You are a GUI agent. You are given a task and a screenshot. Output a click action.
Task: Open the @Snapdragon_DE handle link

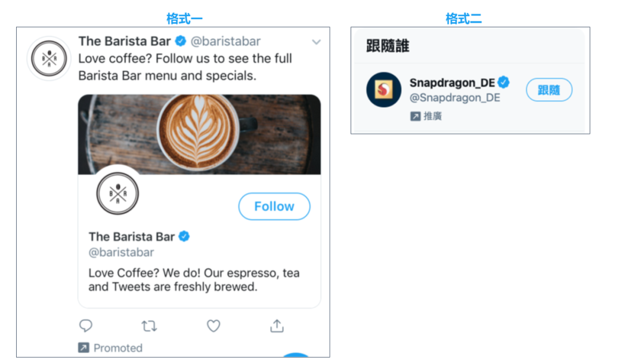[454, 98]
